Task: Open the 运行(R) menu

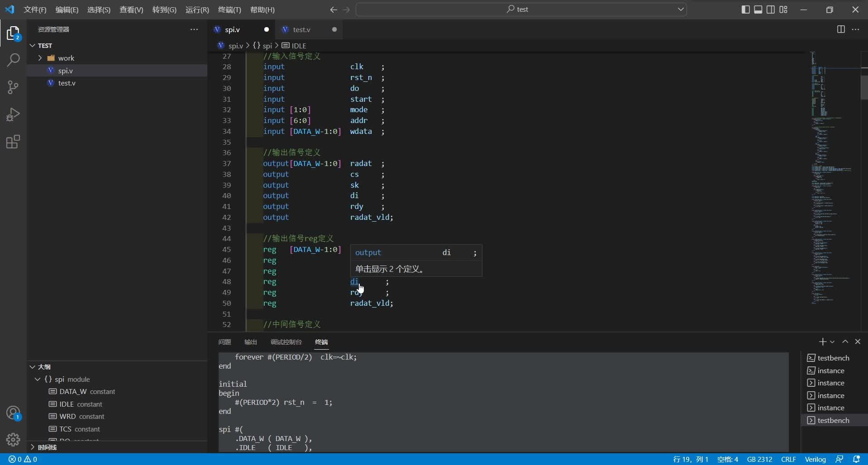Action: click(196, 9)
